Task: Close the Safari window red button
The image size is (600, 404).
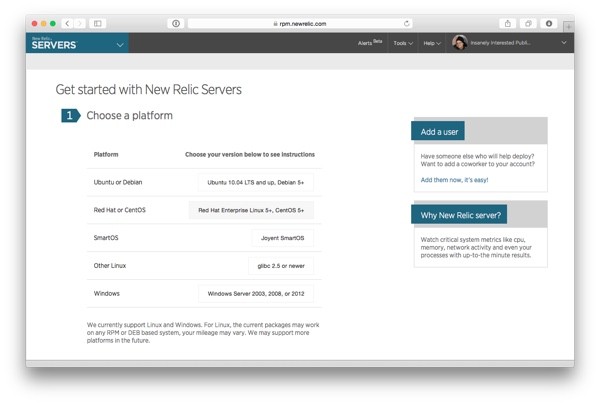Action: [34, 23]
